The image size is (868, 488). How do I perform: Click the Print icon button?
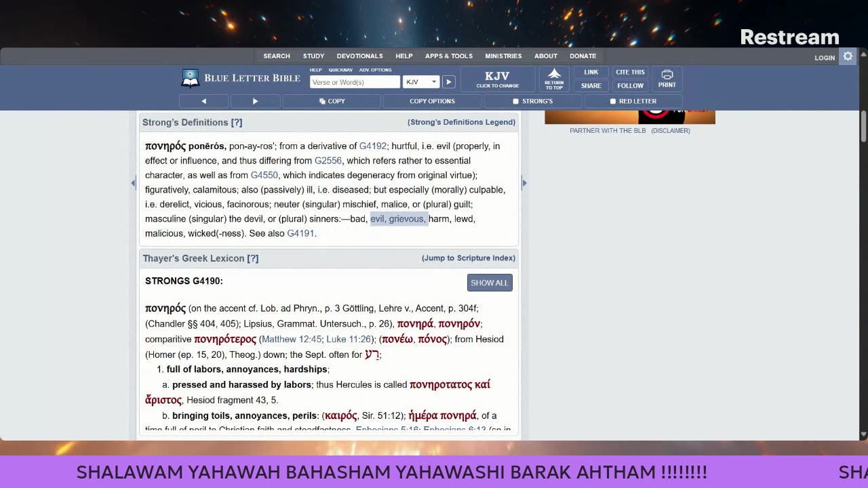pyautogui.click(x=667, y=79)
